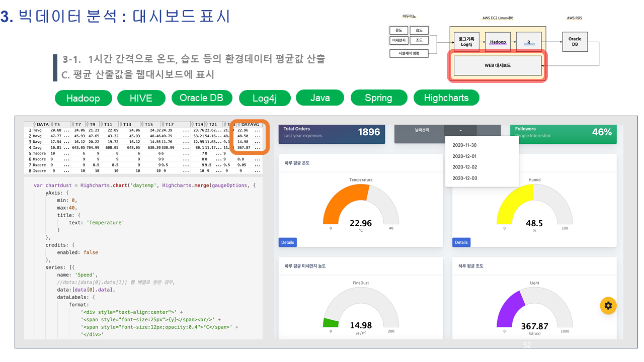This screenshot has height=362, width=644.
Task: Click the DAYAVG column header
Action: point(251,124)
